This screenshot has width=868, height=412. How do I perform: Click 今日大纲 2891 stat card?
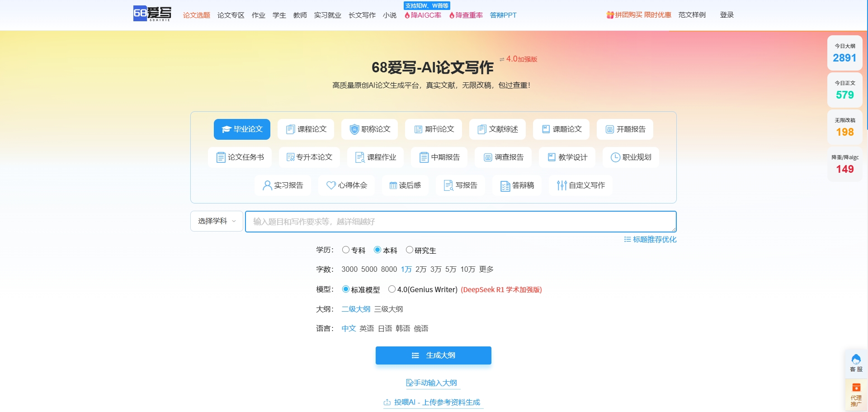pyautogui.click(x=844, y=53)
